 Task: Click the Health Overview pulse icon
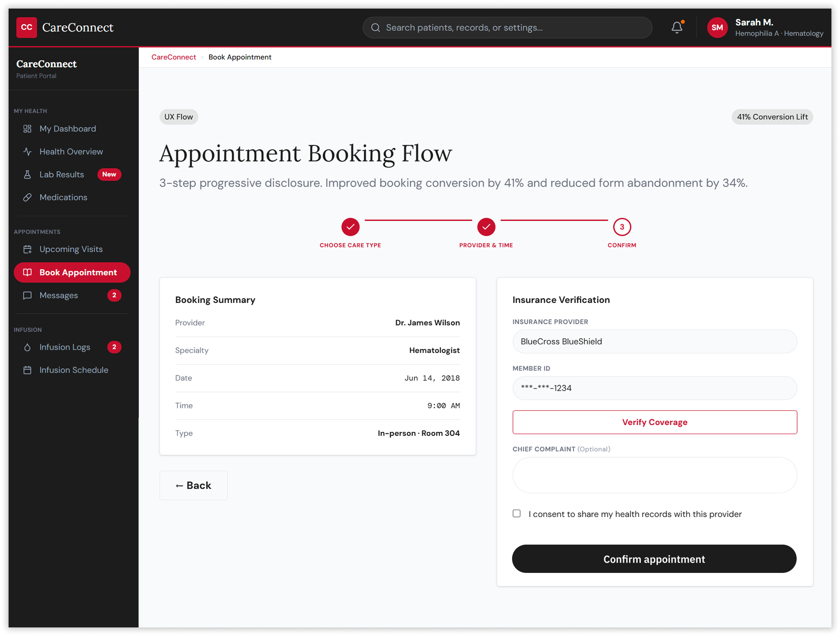tap(27, 151)
